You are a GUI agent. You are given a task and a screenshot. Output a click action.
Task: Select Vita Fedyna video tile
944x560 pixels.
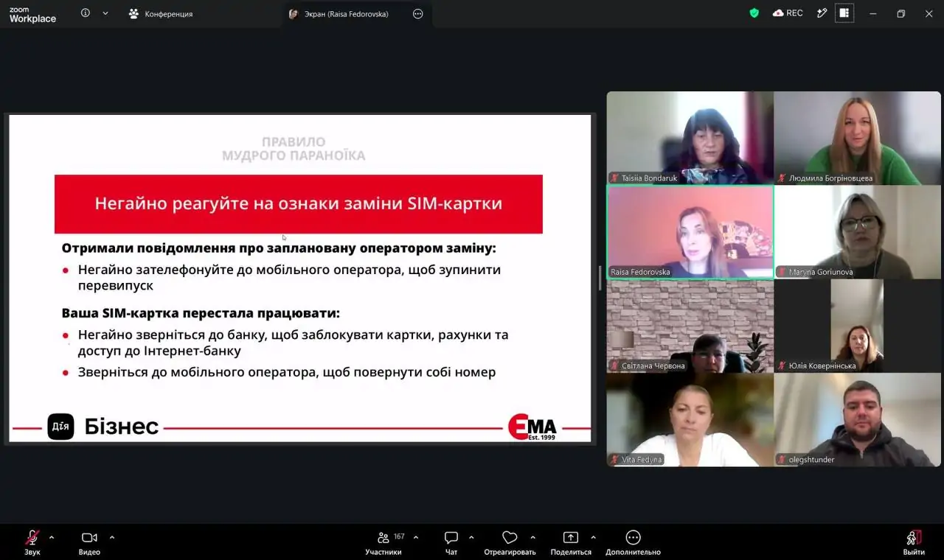point(690,420)
